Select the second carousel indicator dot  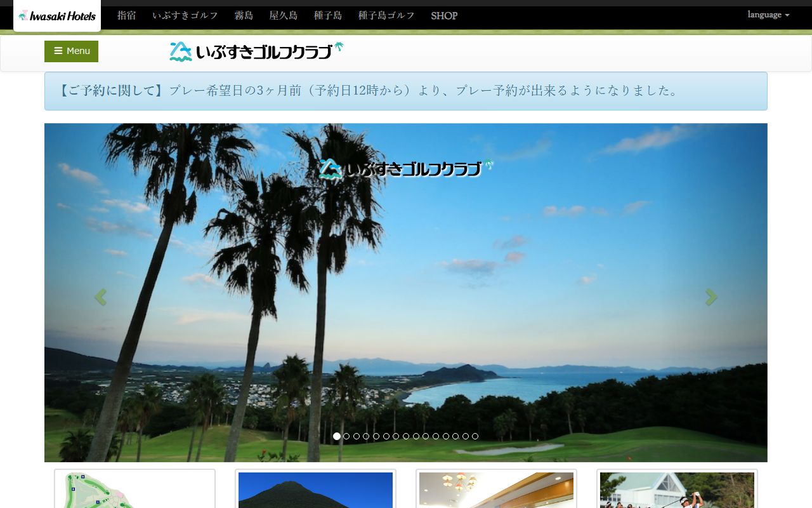(x=346, y=436)
